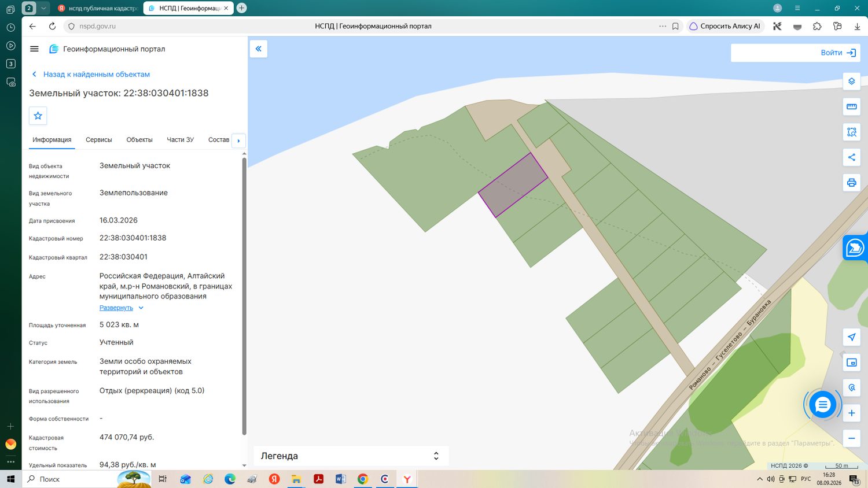Open the Windows Start menu
Image resolution: width=868 pixels, height=488 pixels.
point(10,479)
